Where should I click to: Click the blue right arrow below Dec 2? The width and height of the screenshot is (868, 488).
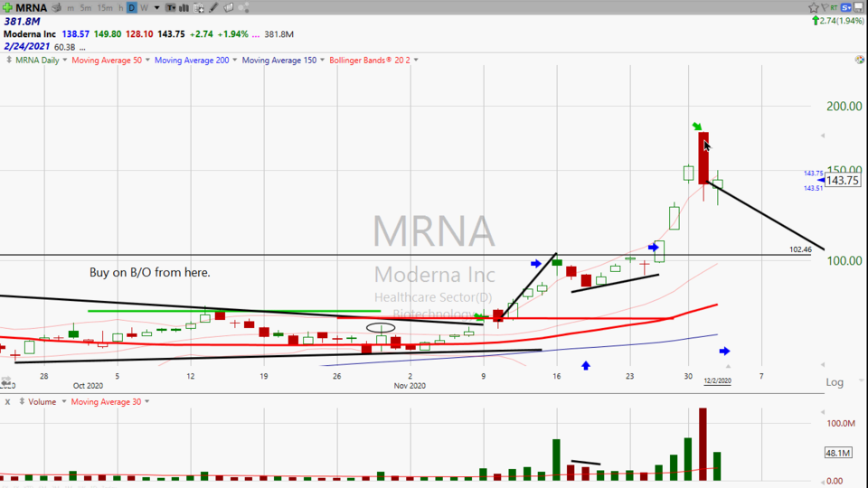tap(724, 351)
